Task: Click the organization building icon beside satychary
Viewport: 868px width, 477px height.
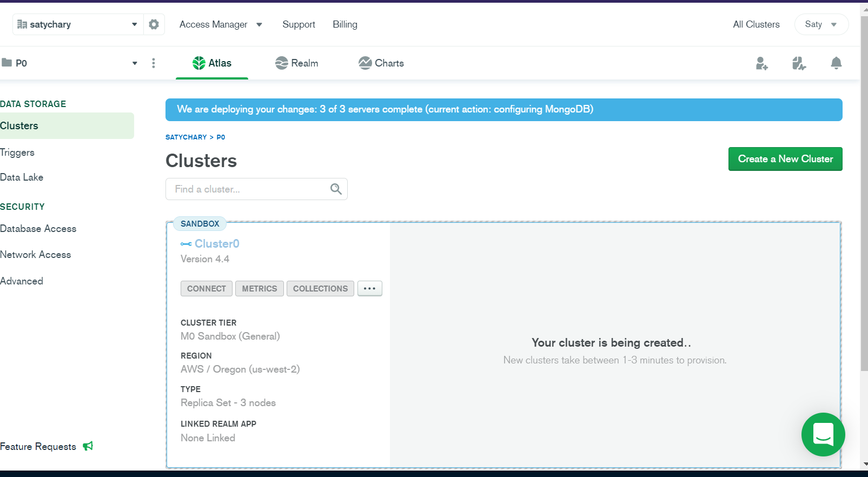Action: [x=22, y=24]
